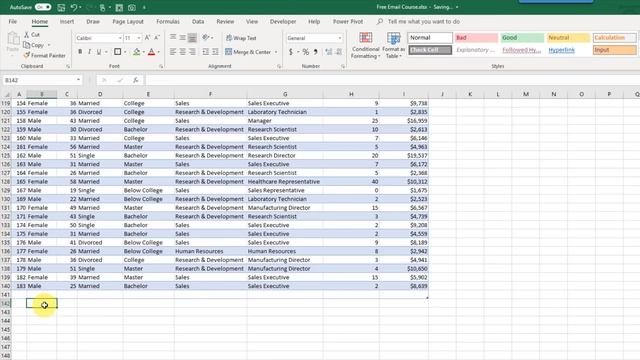Click the Align Right icon

tap(192, 52)
